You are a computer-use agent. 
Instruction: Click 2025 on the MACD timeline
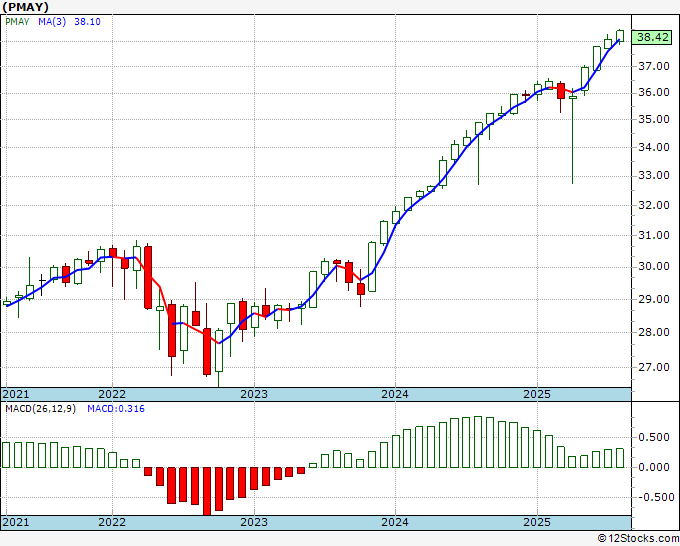[x=537, y=522]
